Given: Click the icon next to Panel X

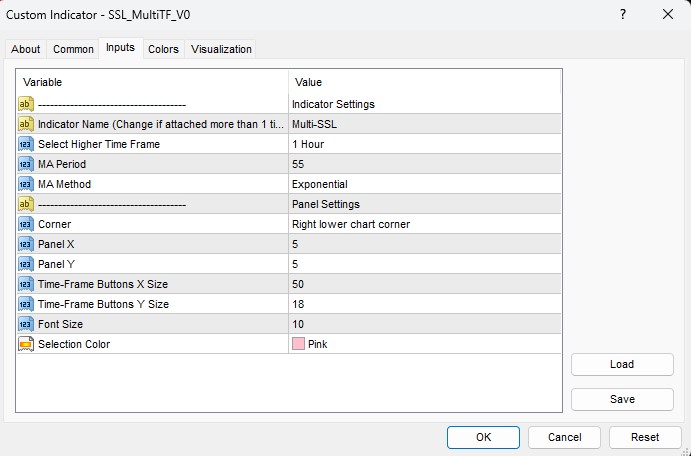Looking at the screenshot, I should click(x=26, y=244).
